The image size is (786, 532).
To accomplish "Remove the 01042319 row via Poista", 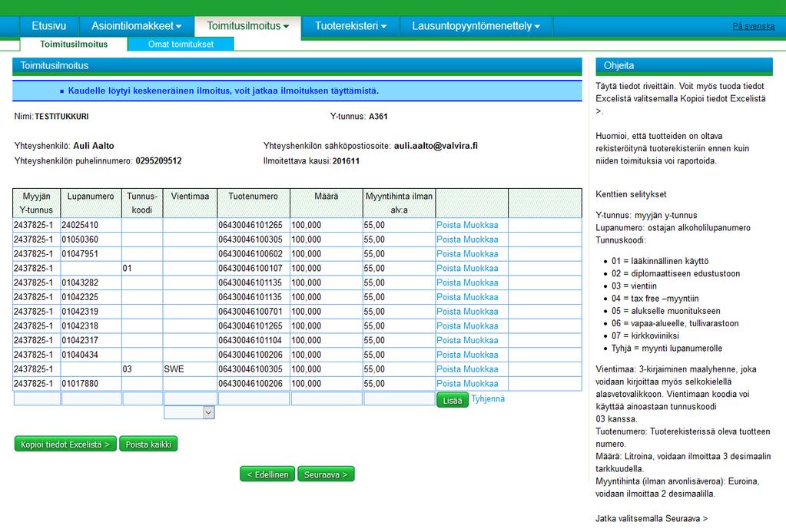I will point(449,311).
